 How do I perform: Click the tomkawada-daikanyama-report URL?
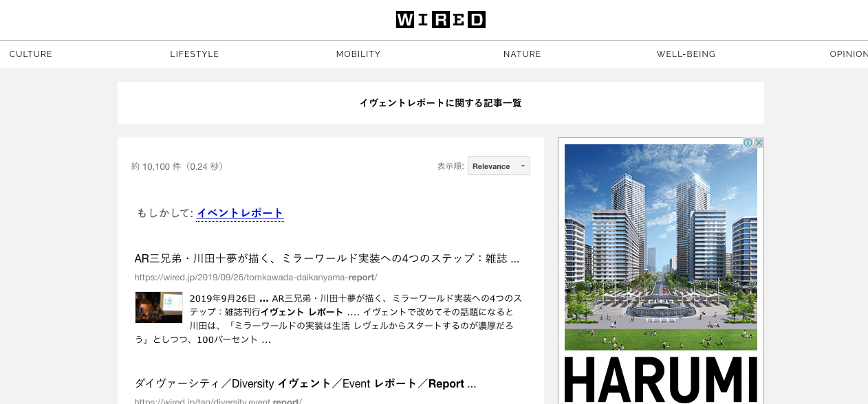256,278
